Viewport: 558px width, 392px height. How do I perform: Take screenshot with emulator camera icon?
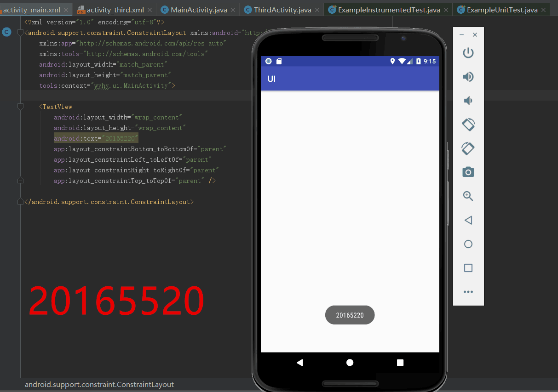pyautogui.click(x=468, y=172)
